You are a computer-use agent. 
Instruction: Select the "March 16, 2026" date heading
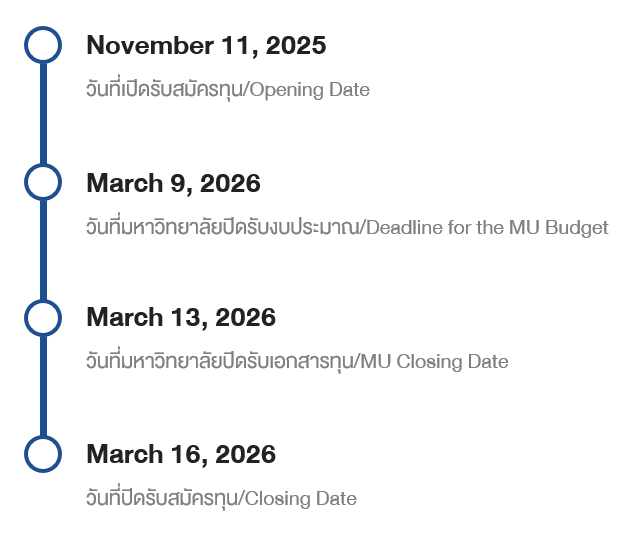click(181, 454)
